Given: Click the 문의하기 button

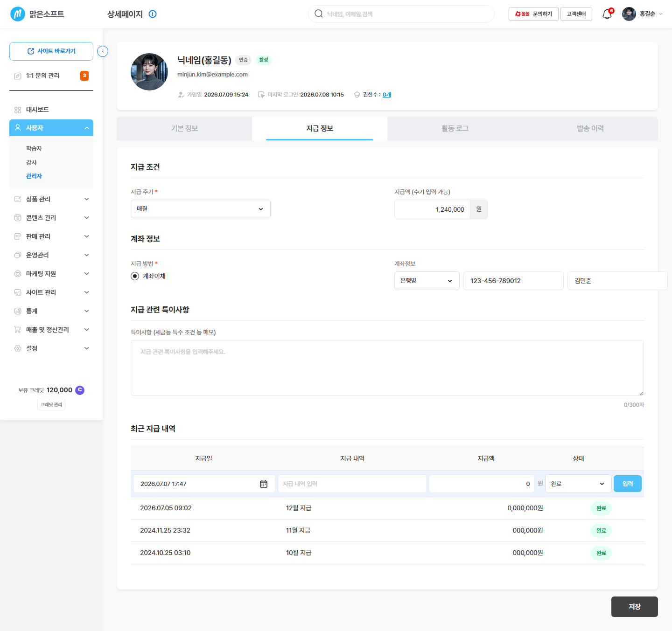Looking at the screenshot, I should tap(533, 14).
